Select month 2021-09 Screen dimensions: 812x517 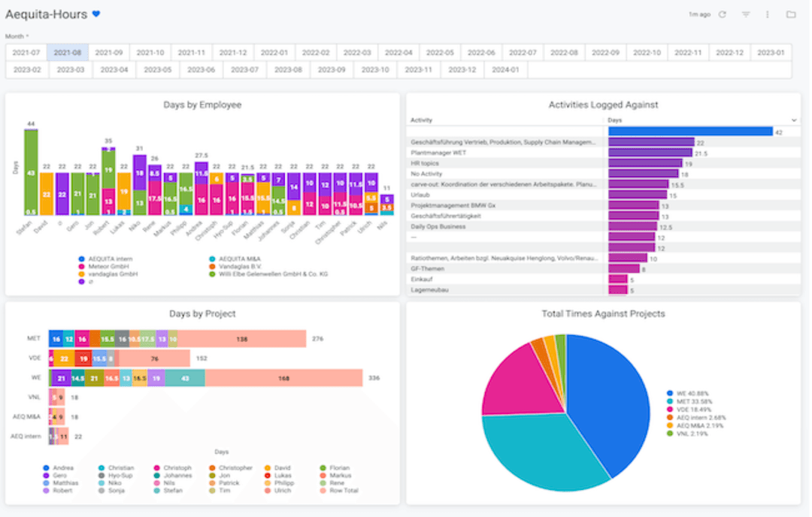[109, 53]
